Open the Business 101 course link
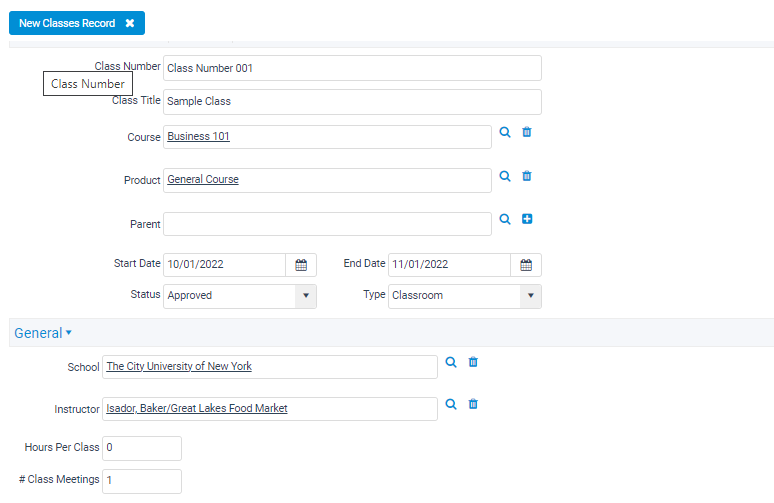Viewport: 774px width, 503px height. click(198, 136)
